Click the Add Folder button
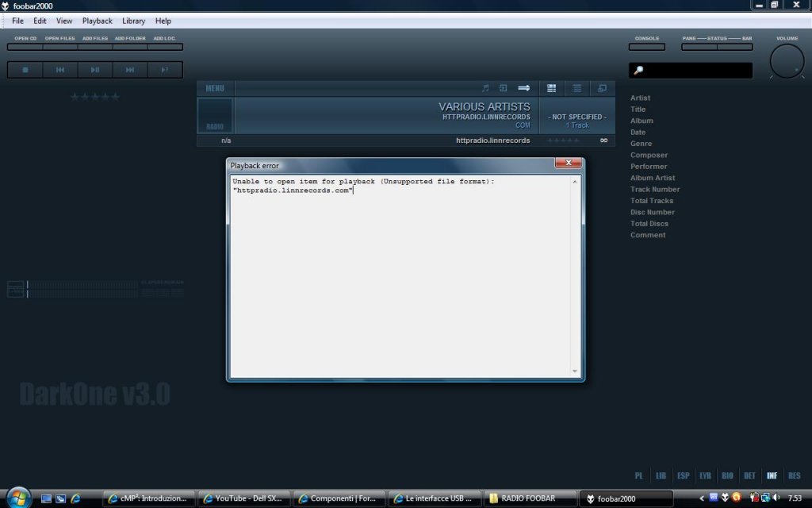 click(x=130, y=47)
